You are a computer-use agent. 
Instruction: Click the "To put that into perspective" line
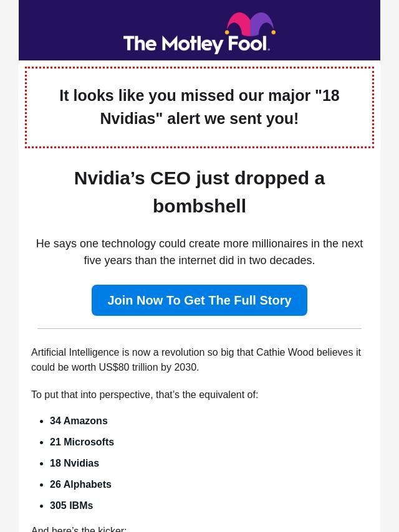[x=145, y=394]
